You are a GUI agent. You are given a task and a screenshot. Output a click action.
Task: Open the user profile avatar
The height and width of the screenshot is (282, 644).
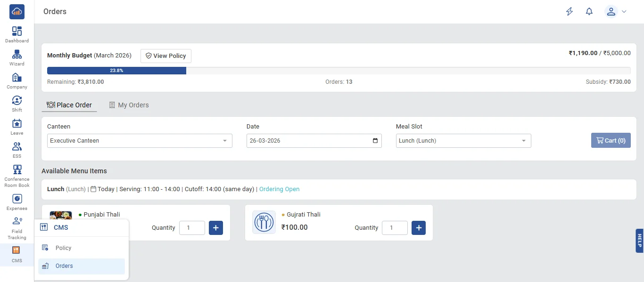[x=611, y=12]
